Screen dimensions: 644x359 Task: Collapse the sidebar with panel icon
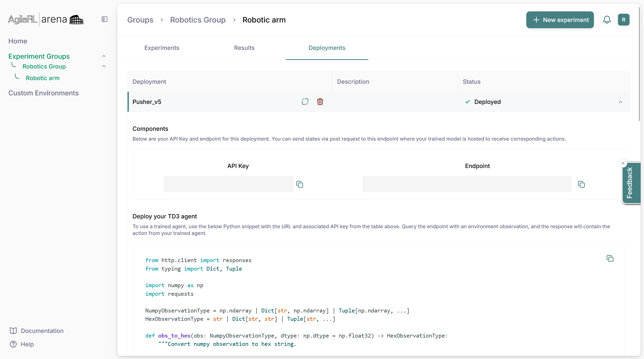tap(105, 19)
